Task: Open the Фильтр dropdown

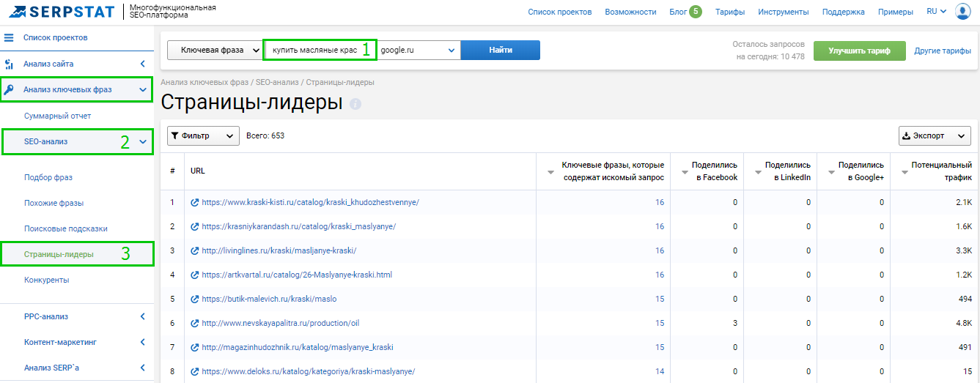Action: coord(203,135)
